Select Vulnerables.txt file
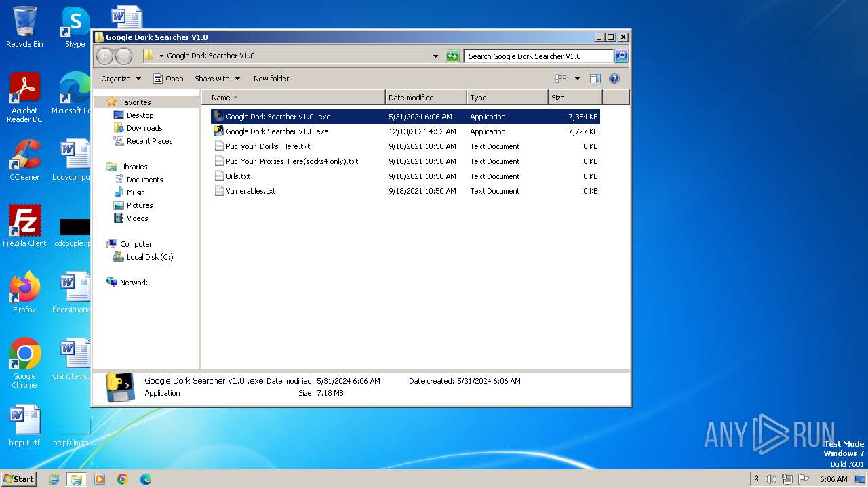This screenshot has width=868, height=488. [x=406, y=191]
